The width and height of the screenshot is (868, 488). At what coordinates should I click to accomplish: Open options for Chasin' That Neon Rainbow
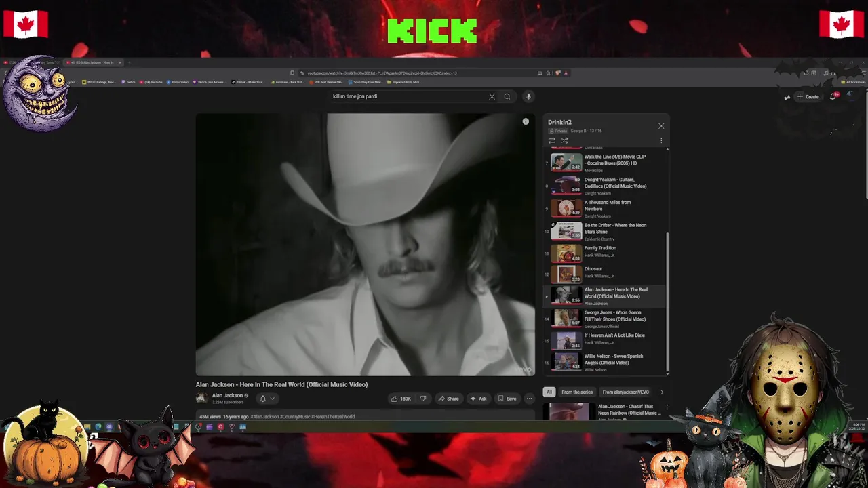click(667, 407)
